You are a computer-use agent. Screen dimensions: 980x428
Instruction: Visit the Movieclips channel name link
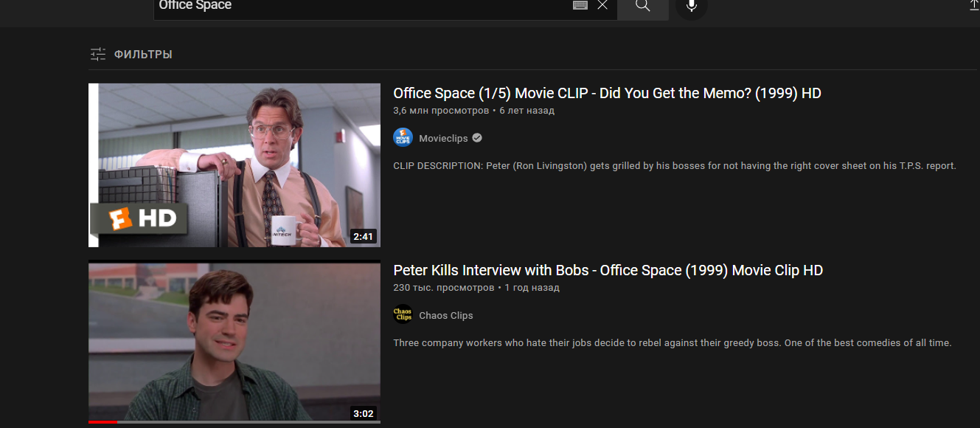(443, 138)
